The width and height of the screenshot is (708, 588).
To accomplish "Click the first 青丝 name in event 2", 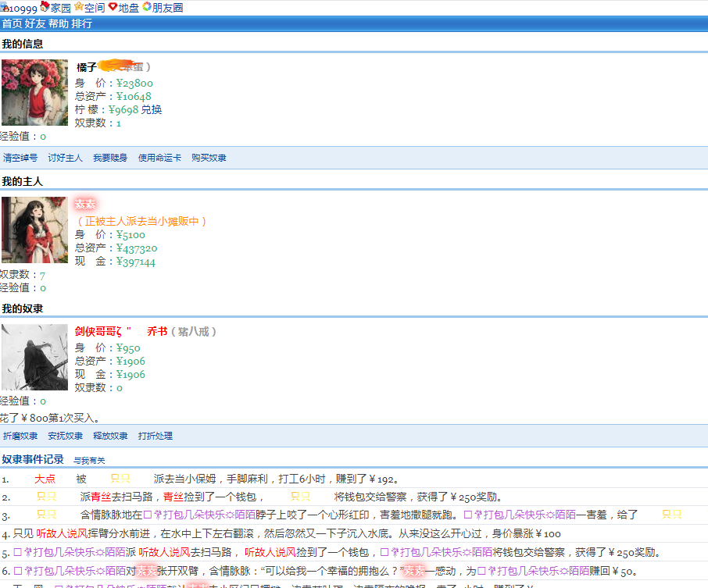I will [101, 497].
